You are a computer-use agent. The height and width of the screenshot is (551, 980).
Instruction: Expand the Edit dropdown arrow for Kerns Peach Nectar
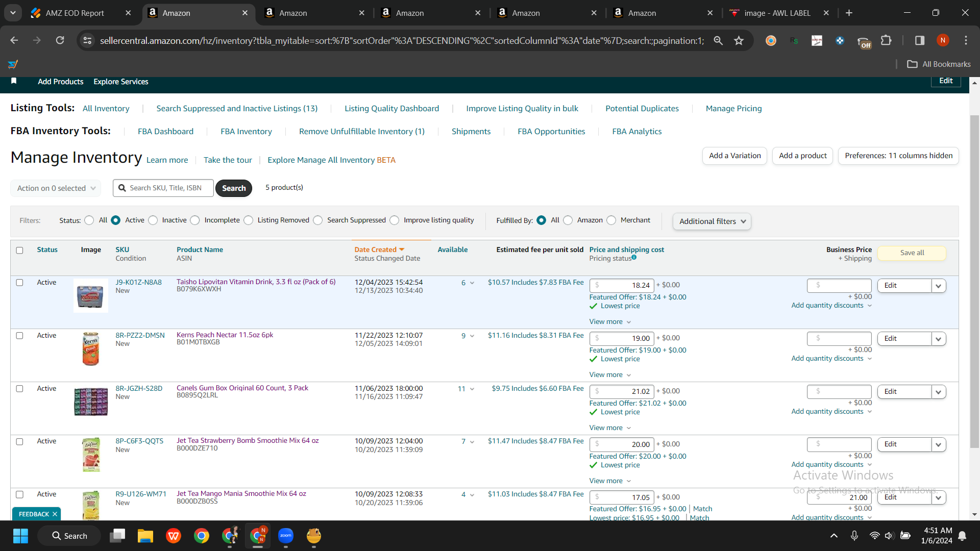(x=939, y=339)
